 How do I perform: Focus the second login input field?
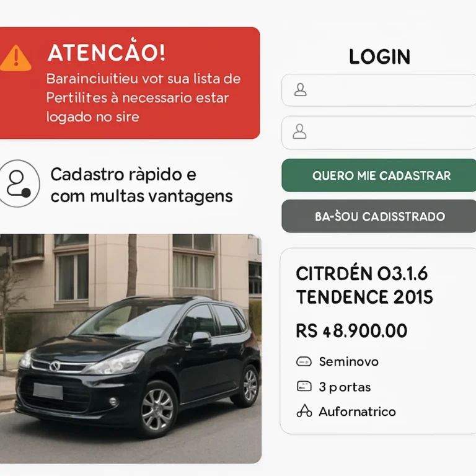pyautogui.click(x=379, y=133)
